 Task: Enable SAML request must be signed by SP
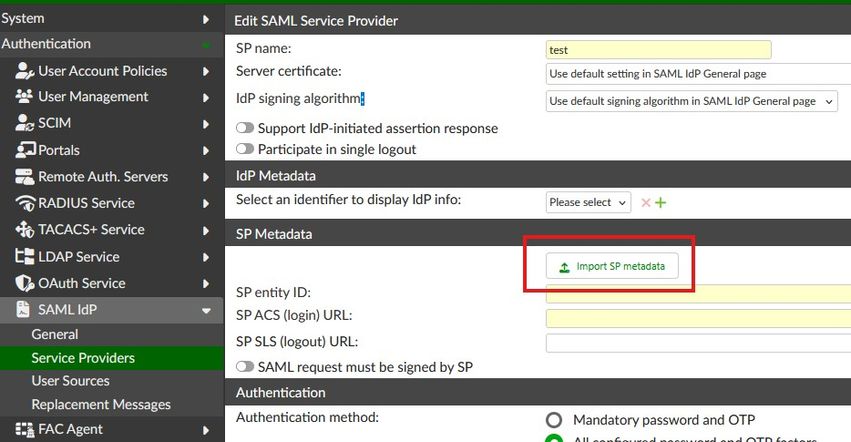tap(244, 367)
